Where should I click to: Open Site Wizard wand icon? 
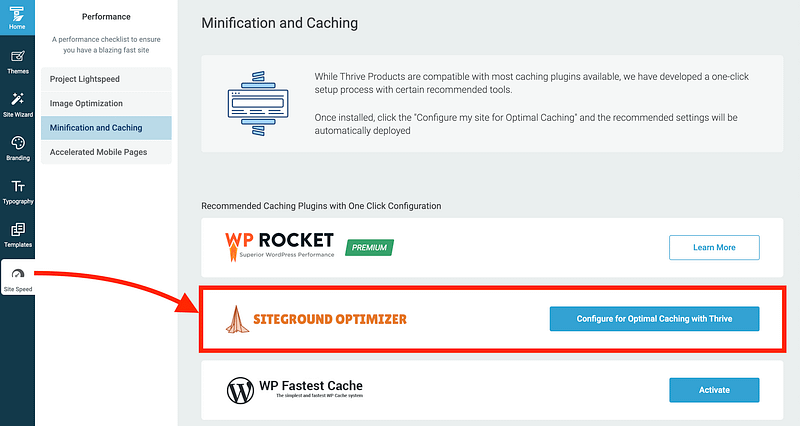coord(17,103)
